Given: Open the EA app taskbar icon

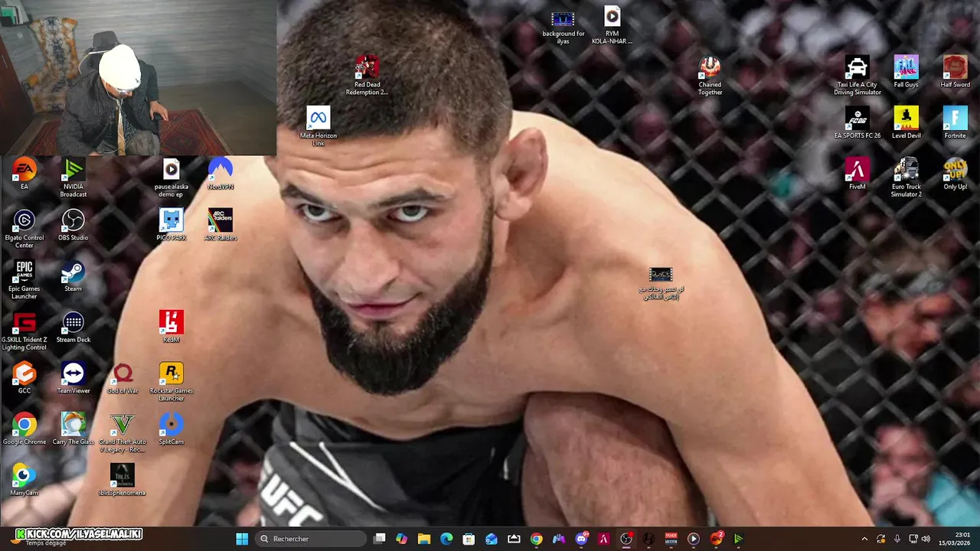Looking at the screenshot, I should [716, 539].
